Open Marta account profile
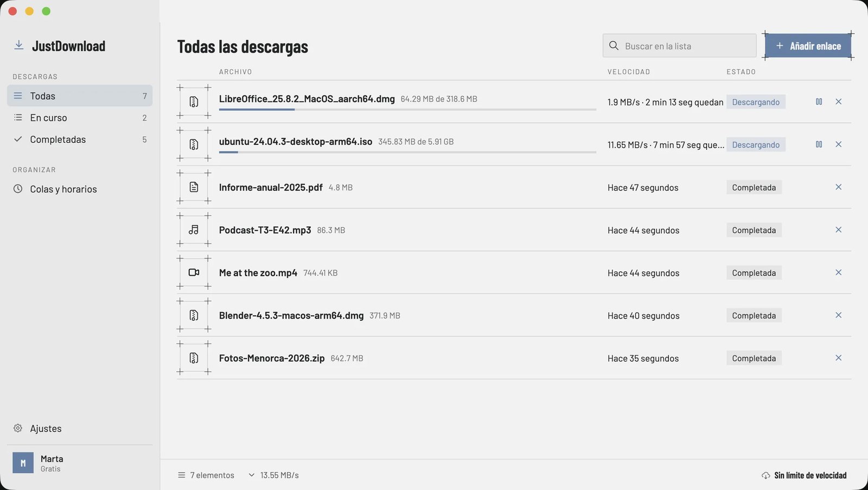The height and width of the screenshot is (490, 868). click(80, 463)
